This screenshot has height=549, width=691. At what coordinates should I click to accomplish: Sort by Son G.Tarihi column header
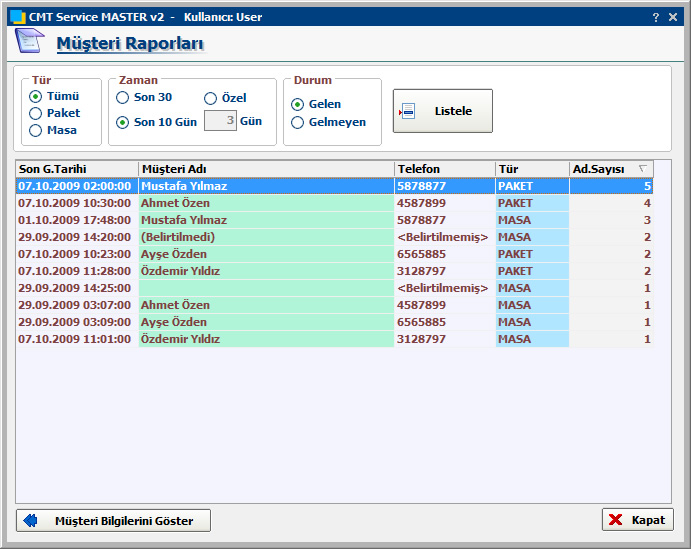76,169
